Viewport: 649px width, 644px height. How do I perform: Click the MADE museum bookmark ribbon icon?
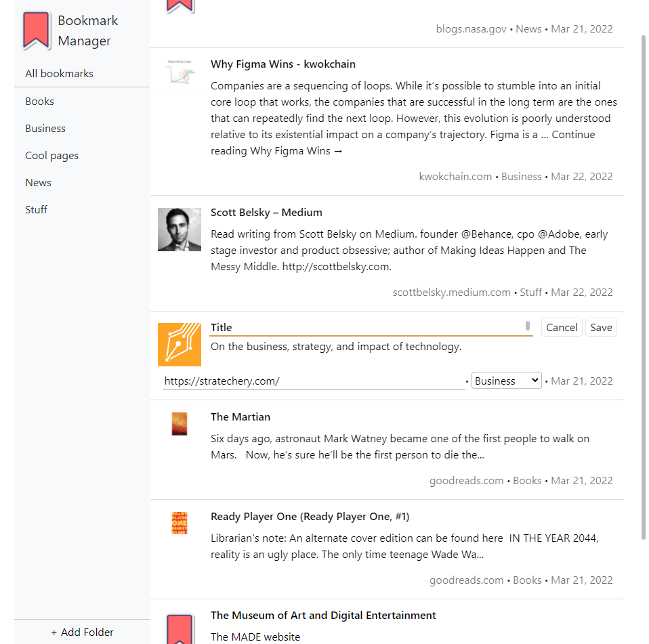point(179,630)
